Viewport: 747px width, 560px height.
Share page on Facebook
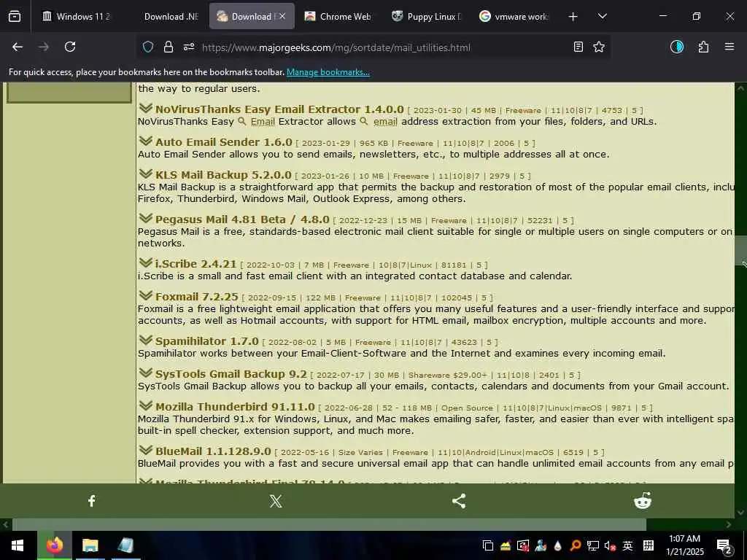92,500
